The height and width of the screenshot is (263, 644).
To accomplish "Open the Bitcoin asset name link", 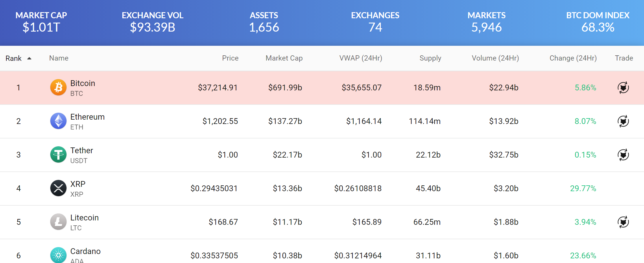I will tap(83, 83).
